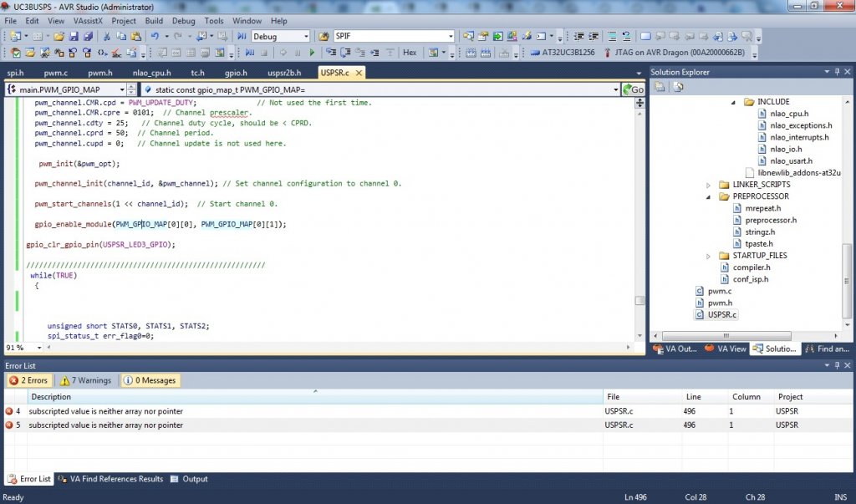This screenshot has height=504, width=856.
Task: Open the main.PWM_GPIO_MAP context dropdown
Action: coord(122,89)
